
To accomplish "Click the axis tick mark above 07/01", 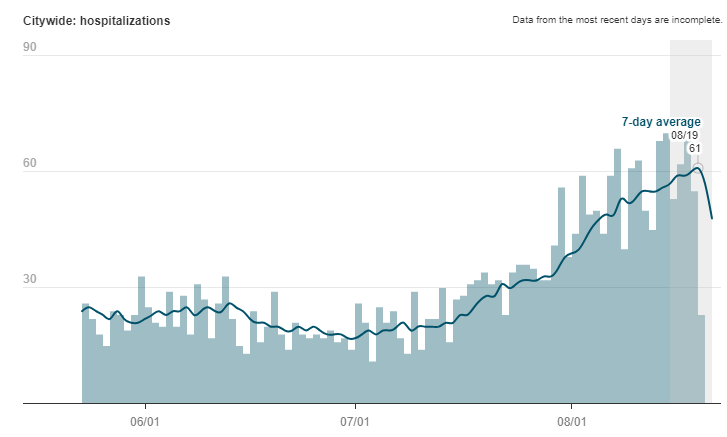I will tap(356, 407).
